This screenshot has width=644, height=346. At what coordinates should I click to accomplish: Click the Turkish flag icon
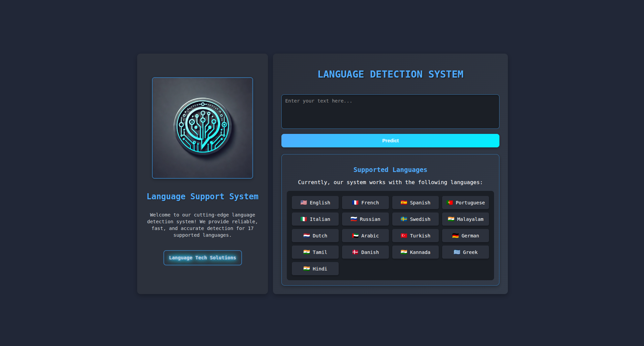404,235
